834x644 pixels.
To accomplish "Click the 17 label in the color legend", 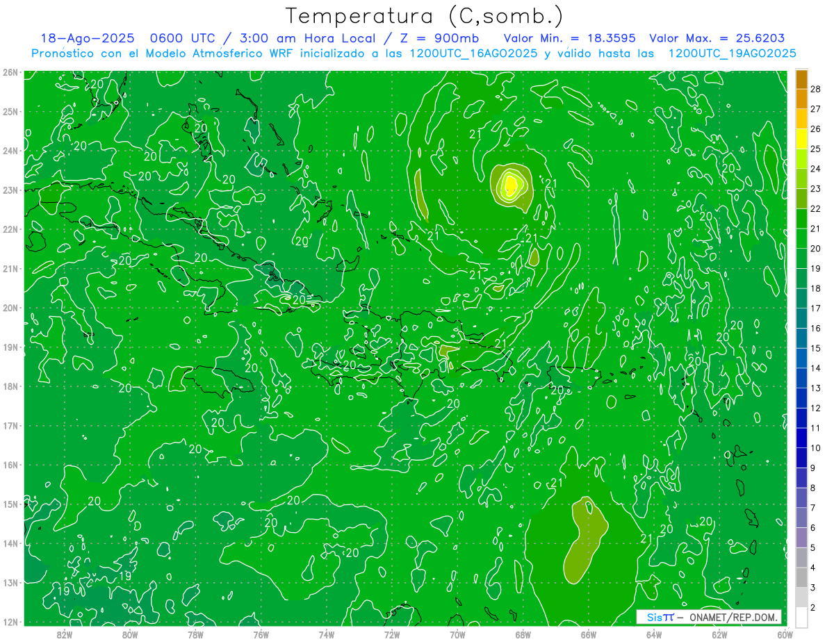I will tap(815, 308).
